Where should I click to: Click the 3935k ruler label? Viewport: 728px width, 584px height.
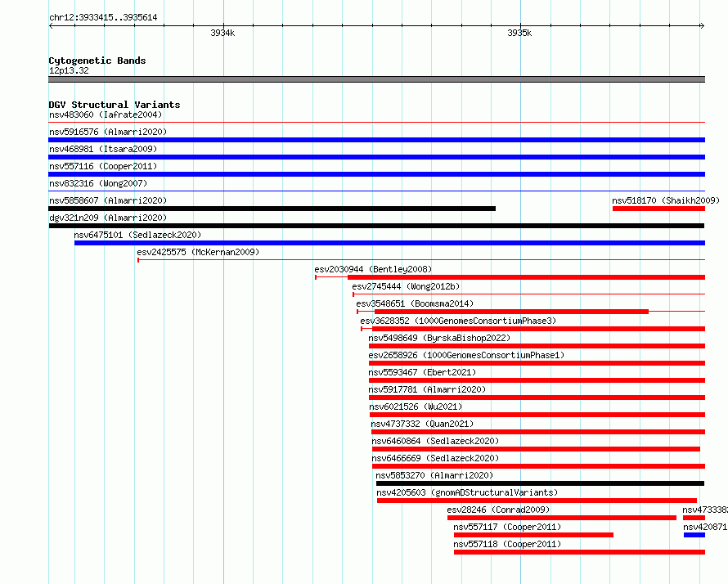click(x=519, y=33)
